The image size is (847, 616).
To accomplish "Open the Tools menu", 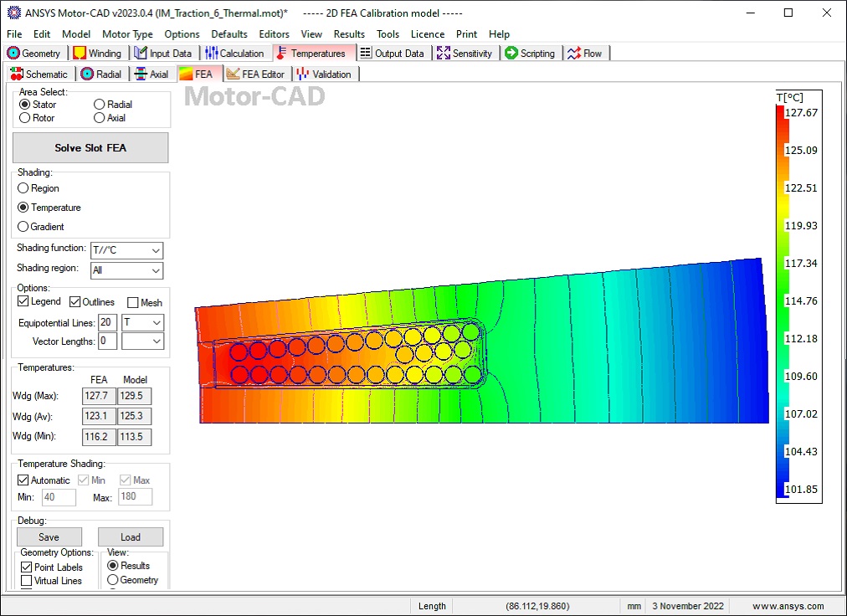I will pos(388,34).
